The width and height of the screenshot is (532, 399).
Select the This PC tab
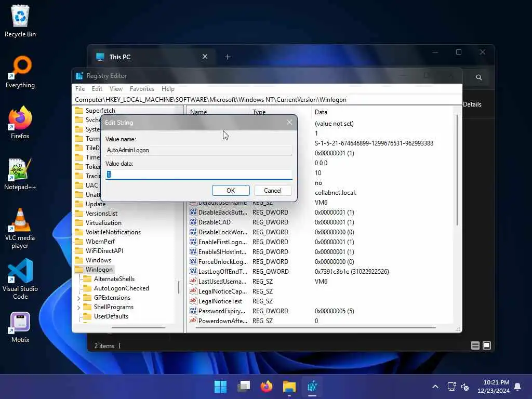151,57
